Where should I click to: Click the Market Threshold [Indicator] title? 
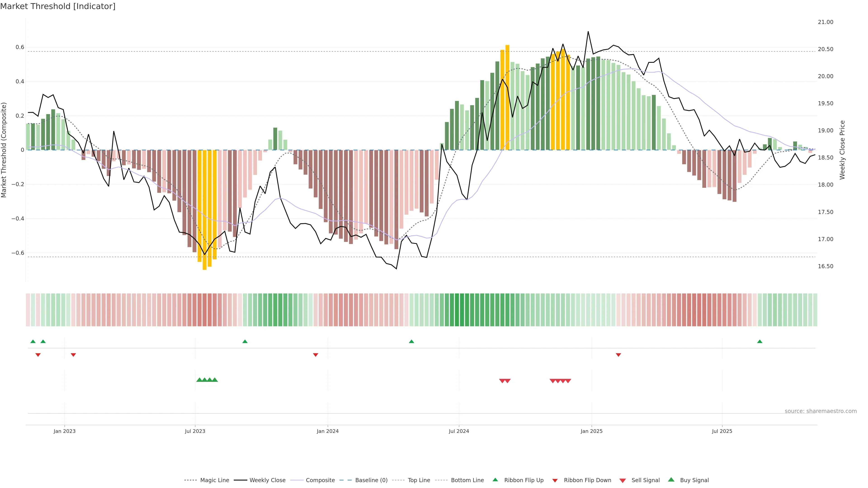click(58, 6)
